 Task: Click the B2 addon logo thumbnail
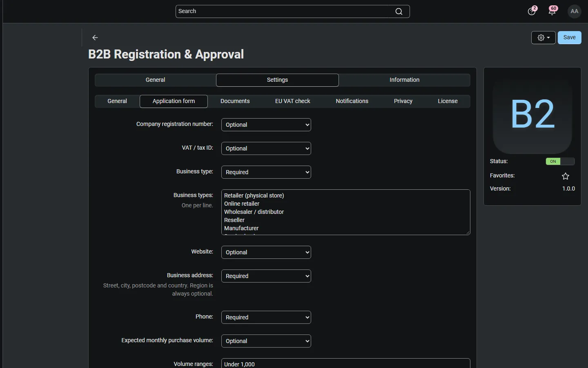pyautogui.click(x=532, y=114)
